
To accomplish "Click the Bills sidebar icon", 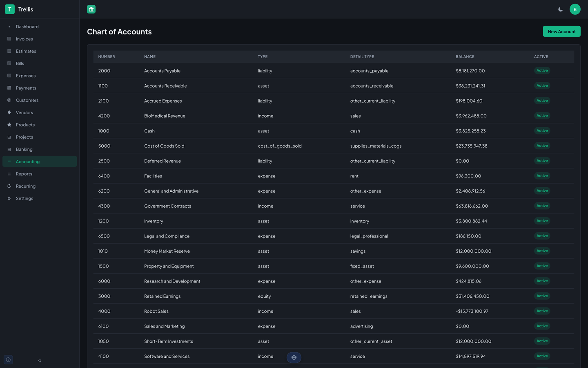I will [9, 63].
